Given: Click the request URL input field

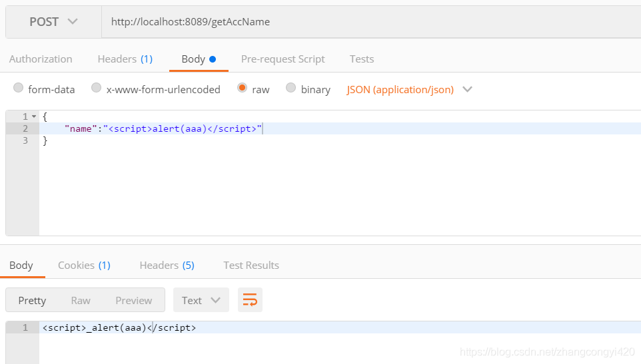Looking at the screenshot, I should pos(366,22).
